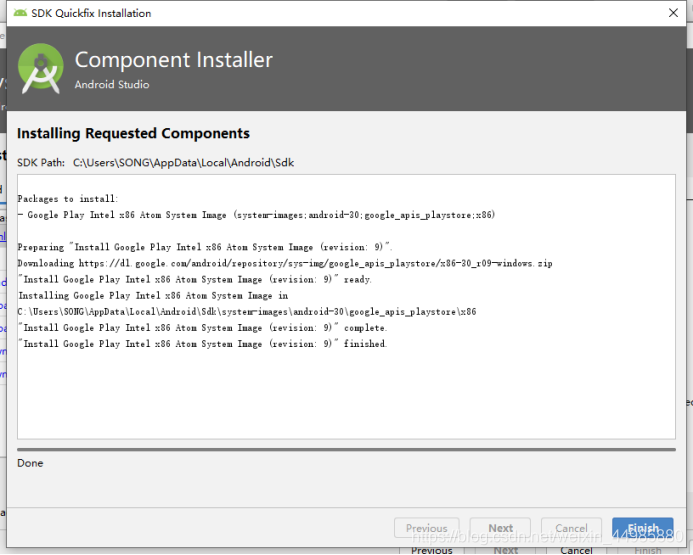Click the SDK path C:\Users\SONG\AppData\Local\Android\Sdk
Viewport: 693px width, 555px height.
(183, 163)
